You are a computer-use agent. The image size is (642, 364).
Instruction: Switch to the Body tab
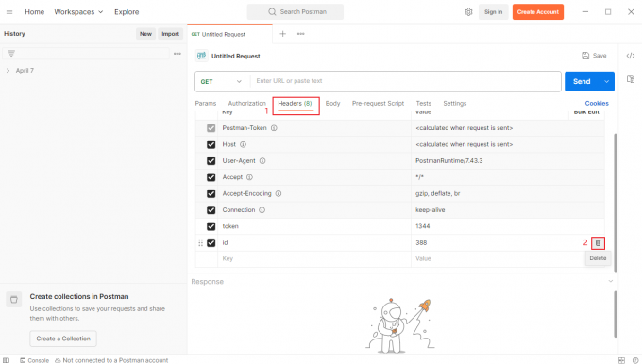click(332, 103)
